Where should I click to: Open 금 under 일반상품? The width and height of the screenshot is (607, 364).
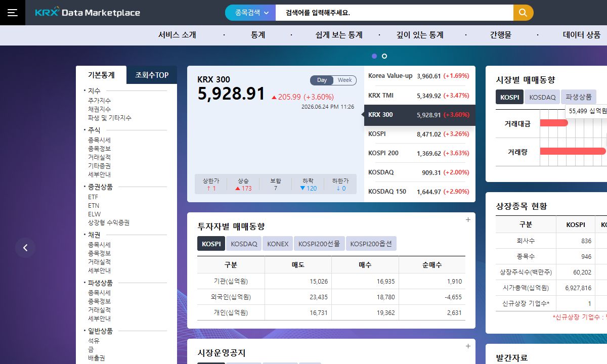coord(91,349)
